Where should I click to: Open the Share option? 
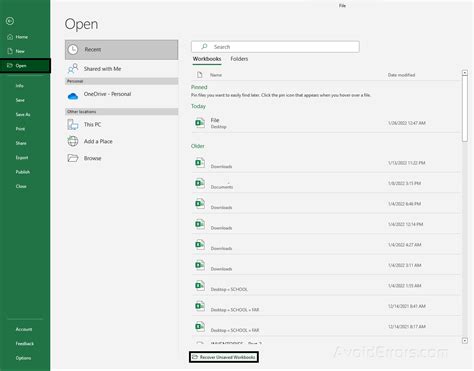click(x=21, y=143)
